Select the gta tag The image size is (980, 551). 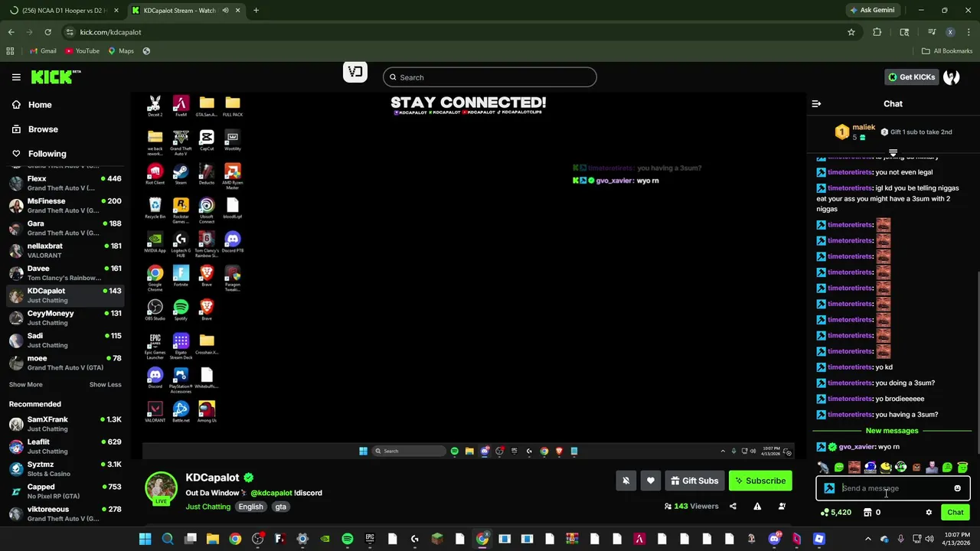pyautogui.click(x=281, y=507)
